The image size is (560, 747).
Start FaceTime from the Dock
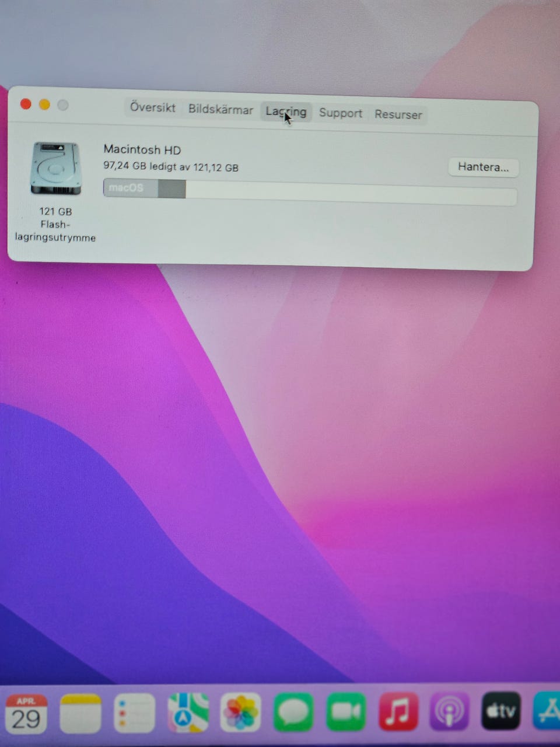346,712
